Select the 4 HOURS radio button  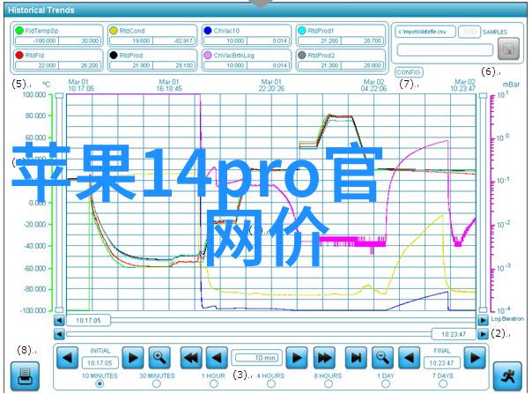click(270, 383)
